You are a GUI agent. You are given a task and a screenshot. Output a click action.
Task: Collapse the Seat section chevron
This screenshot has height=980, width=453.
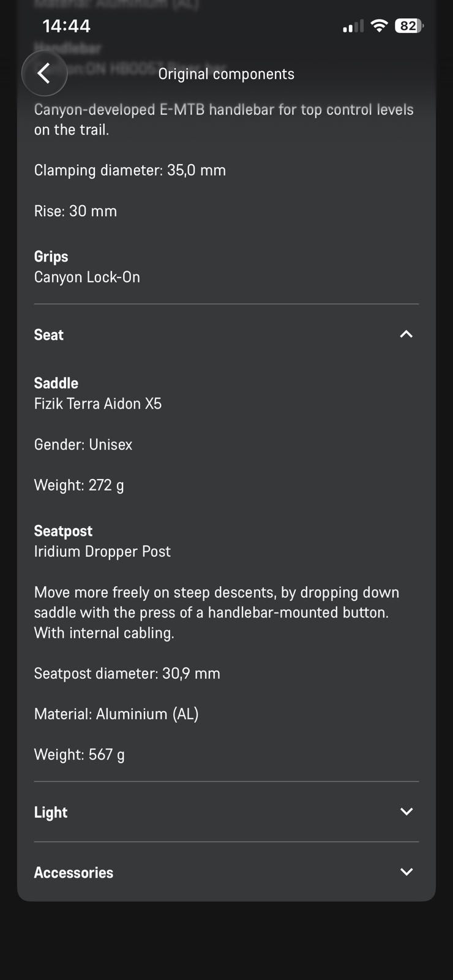[406, 334]
